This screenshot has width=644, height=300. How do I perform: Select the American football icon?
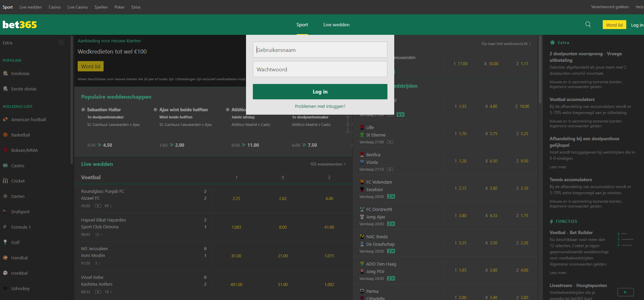pyautogui.click(x=5, y=119)
